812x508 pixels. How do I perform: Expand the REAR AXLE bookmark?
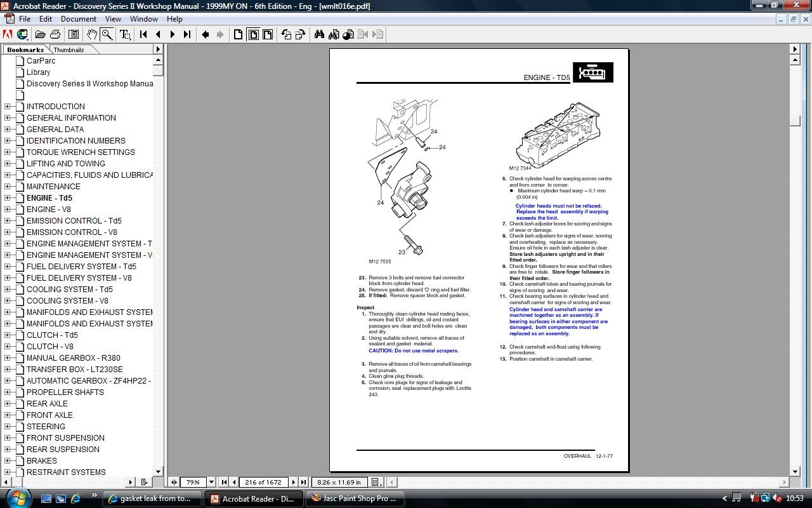coord(8,403)
